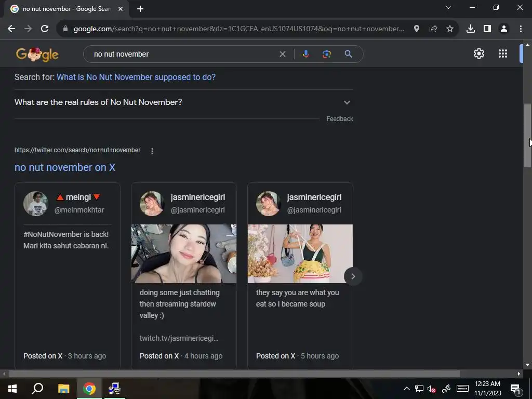Clear the search box text
The image size is (532, 399).
pos(282,54)
